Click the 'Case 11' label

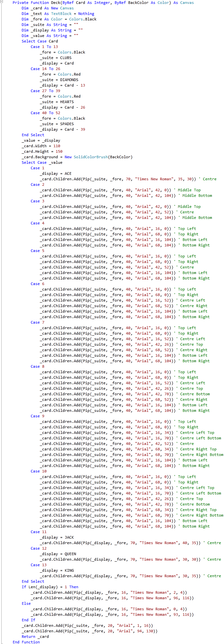(x=39, y=532)
